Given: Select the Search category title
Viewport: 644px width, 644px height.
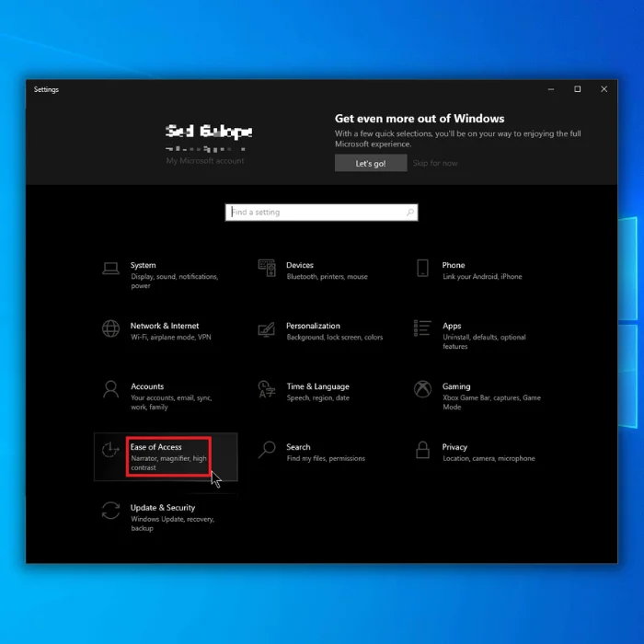Looking at the screenshot, I should [x=298, y=447].
